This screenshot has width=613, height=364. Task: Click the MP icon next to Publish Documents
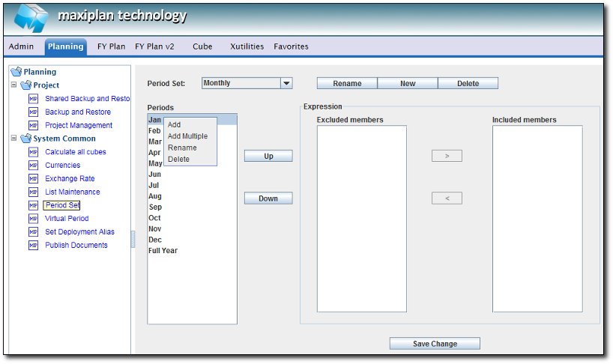[33, 246]
